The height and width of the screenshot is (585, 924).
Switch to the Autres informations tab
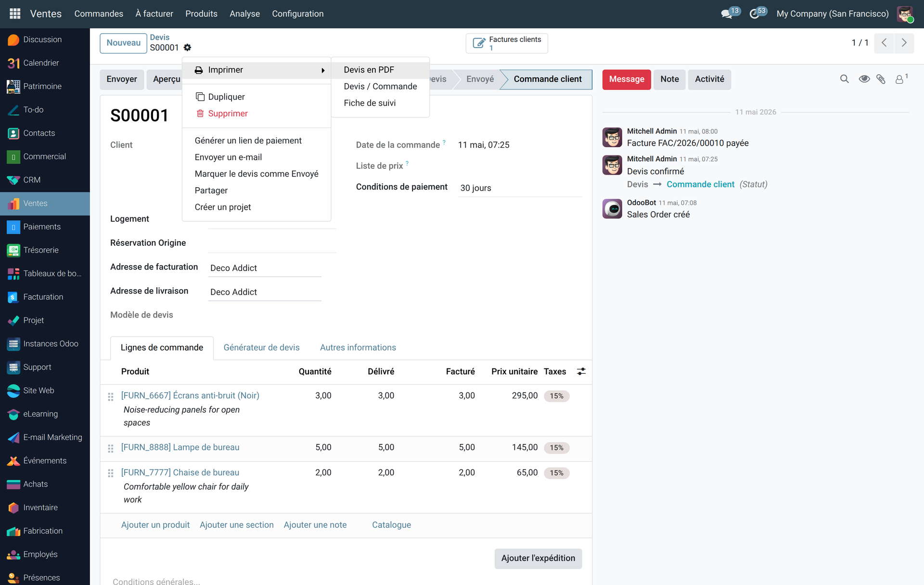358,347
